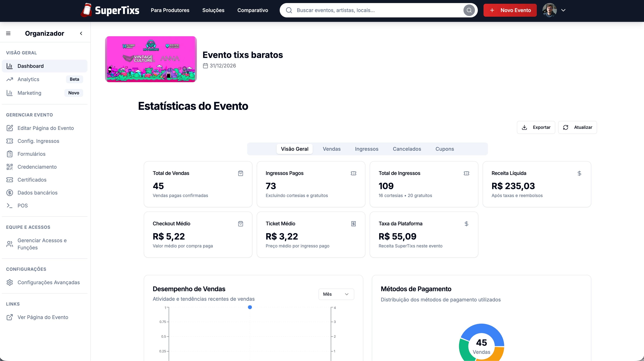Open Ver Página do Evento external link
This screenshot has height=361, width=644.
point(44,317)
